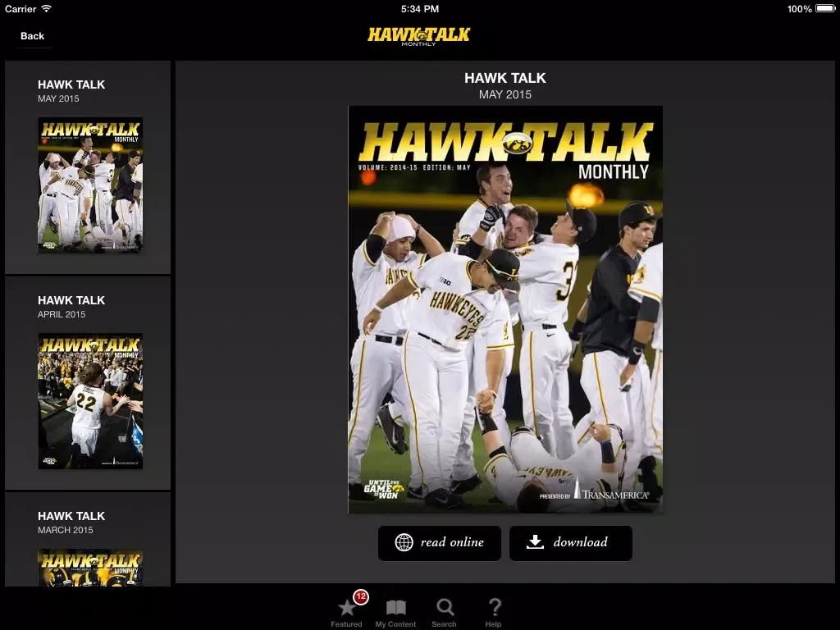Tap the Wi-Fi status icon
The width and height of the screenshot is (840, 630).
47,8
